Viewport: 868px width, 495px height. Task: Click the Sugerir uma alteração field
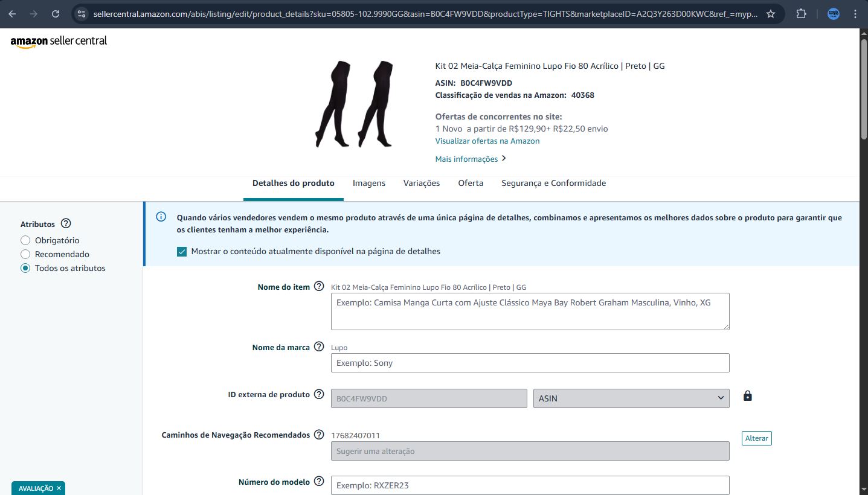coord(530,451)
